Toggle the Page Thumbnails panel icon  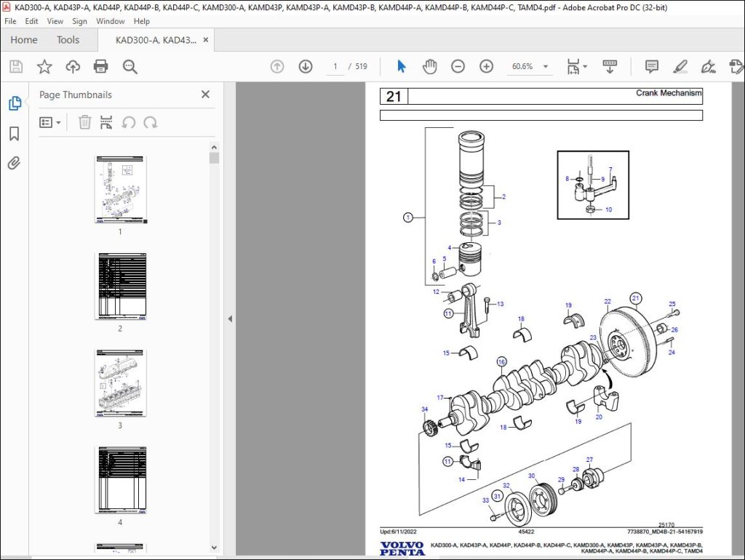[15, 103]
